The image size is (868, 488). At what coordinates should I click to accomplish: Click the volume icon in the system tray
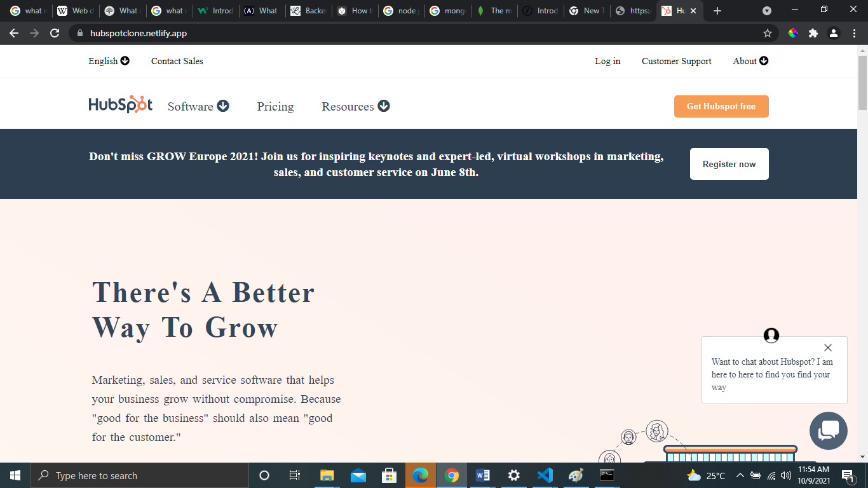786,475
